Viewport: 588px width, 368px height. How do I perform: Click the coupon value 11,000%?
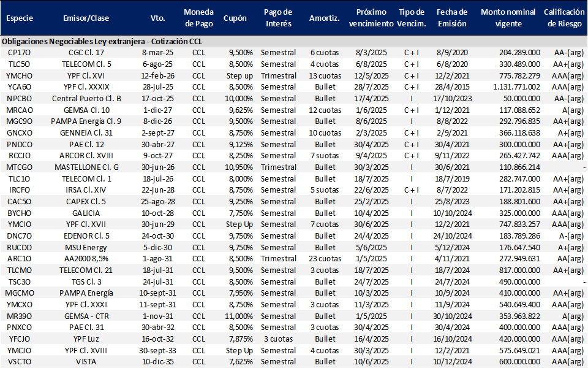coord(239,316)
